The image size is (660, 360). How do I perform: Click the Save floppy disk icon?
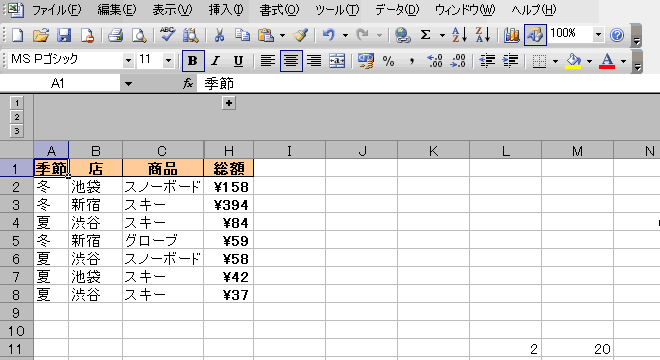tap(64, 35)
